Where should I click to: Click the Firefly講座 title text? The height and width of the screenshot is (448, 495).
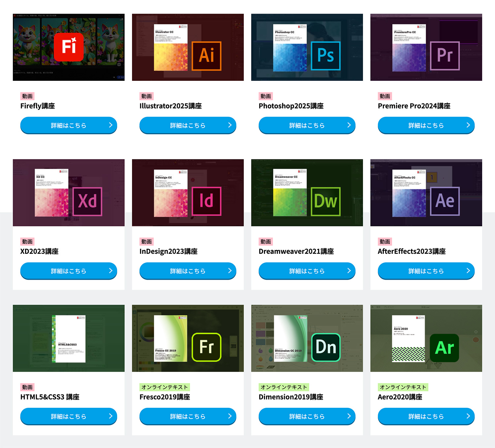tap(38, 106)
